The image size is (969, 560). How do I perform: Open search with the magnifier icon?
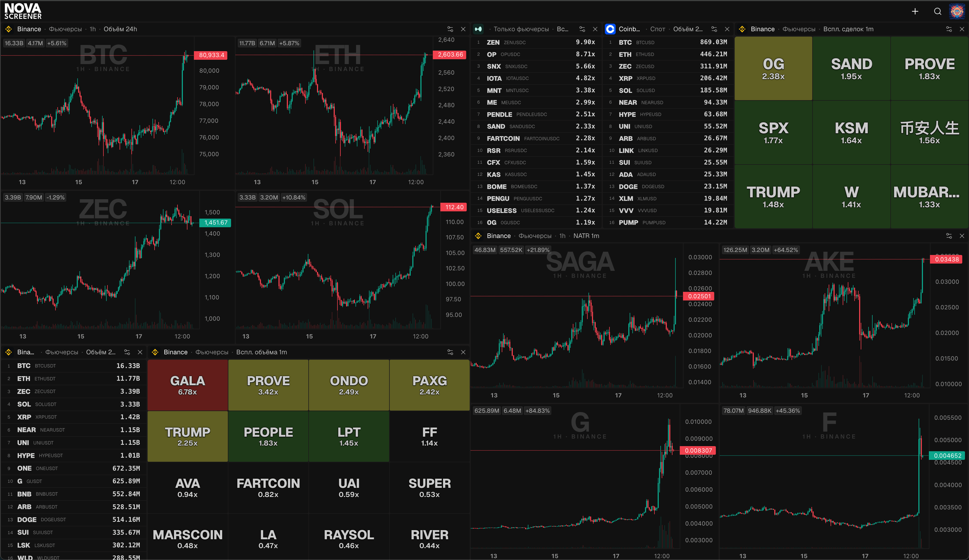click(x=937, y=12)
